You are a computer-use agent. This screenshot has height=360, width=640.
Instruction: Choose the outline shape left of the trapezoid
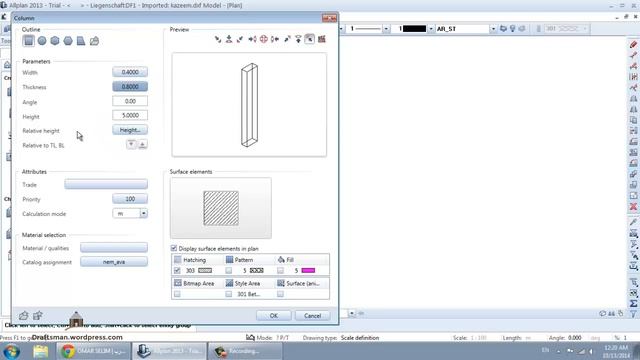pos(68,41)
